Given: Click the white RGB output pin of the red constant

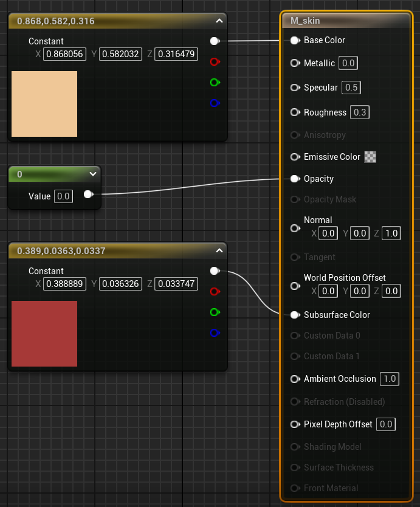Looking at the screenshot, I should click(214, 271).
